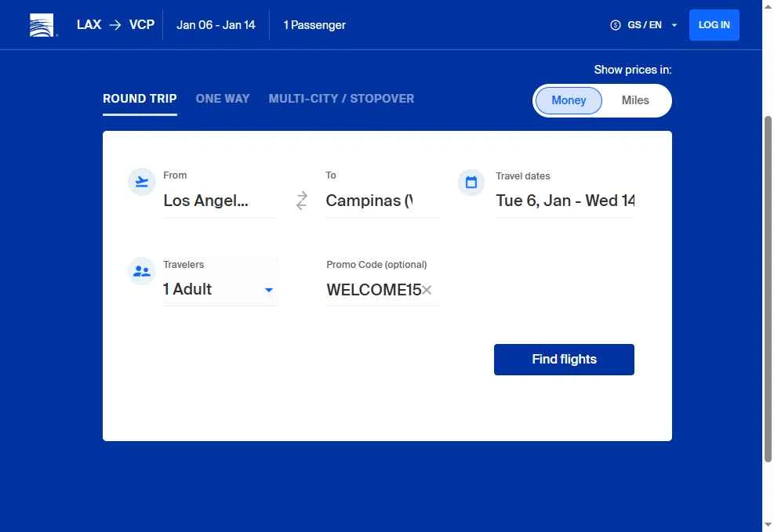Click the VCP destination code in header

point(142,24)
